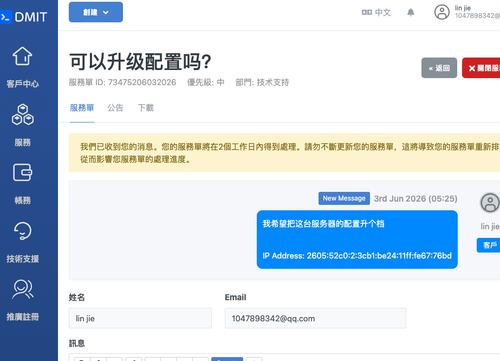Switch to the 公告 tab
Screen dimensions: 500x361
point(115,108)
